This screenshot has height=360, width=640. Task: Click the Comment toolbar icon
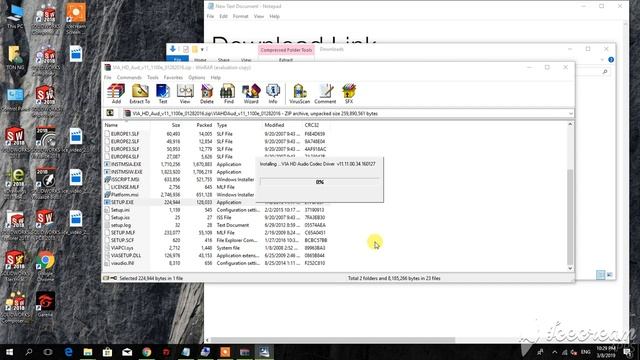325,93
